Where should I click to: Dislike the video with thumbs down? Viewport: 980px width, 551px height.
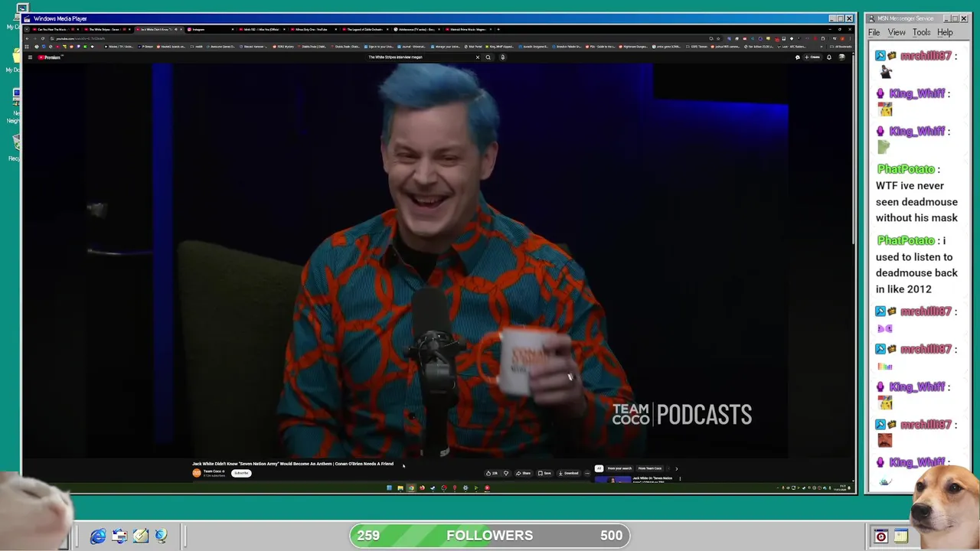tap(506, 473)
